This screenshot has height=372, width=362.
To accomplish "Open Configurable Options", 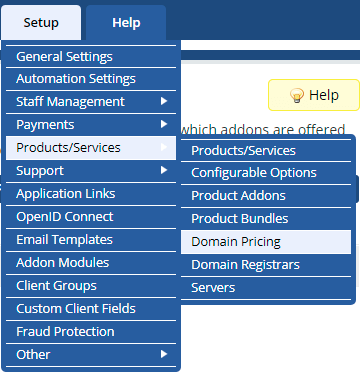I will point(266,173).
